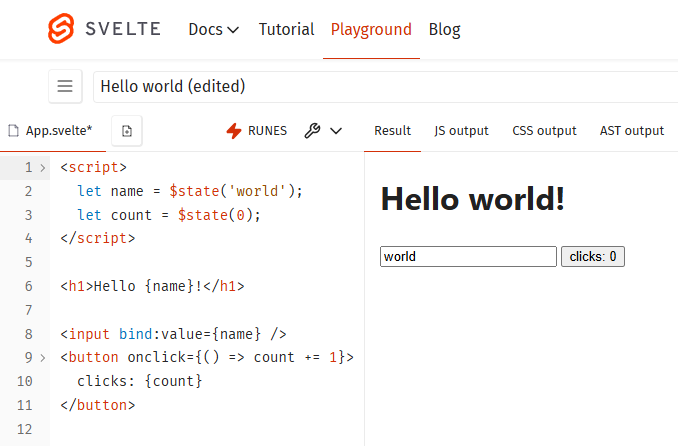678x446 pixels.
Task: Click the closing '</button>' tag line
Action: [x=98, y=405]
